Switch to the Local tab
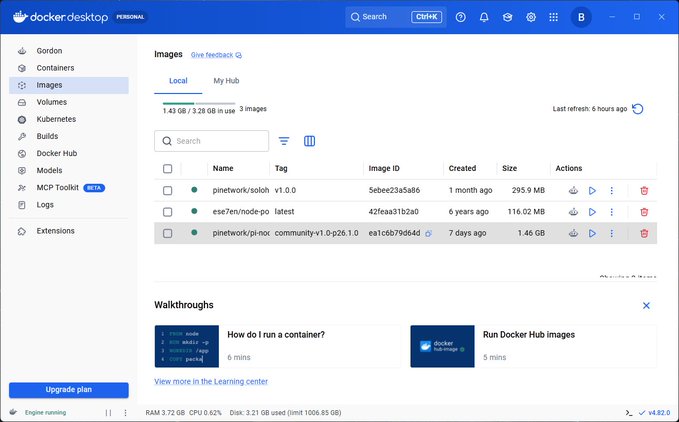Screen dimensions: 679x422 point(178,81)
